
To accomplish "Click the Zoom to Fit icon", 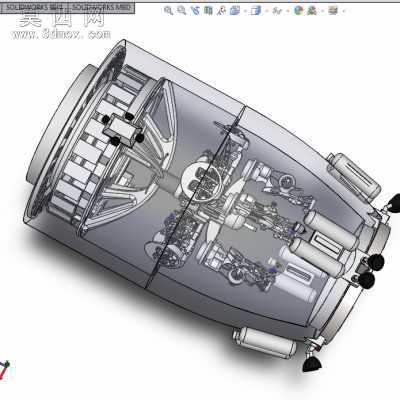I will click(x=168, y=11).
